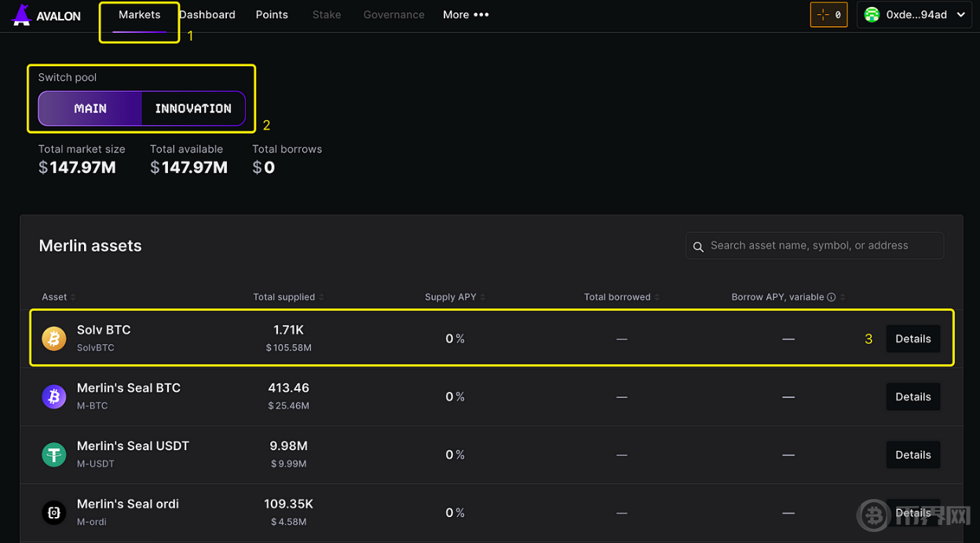
Task: Click the Borrow APY info icon
Action: [831, 297]
